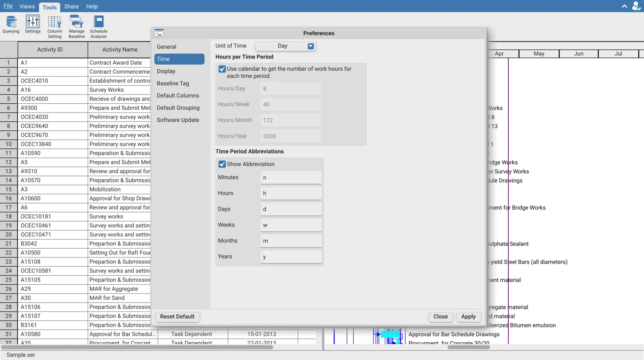Open the File menu

(x=8, y=6)
